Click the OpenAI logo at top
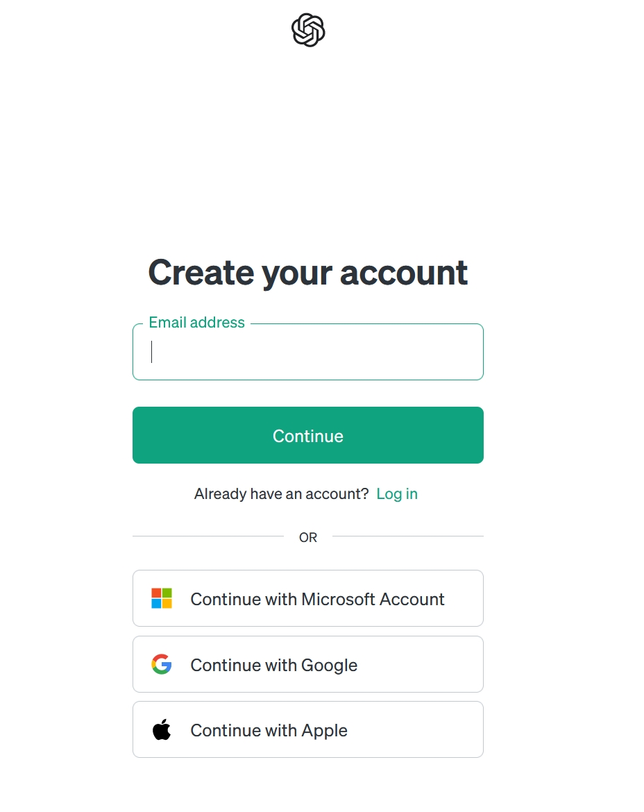This screenshot has width=644, height=812. coord(308,31)
